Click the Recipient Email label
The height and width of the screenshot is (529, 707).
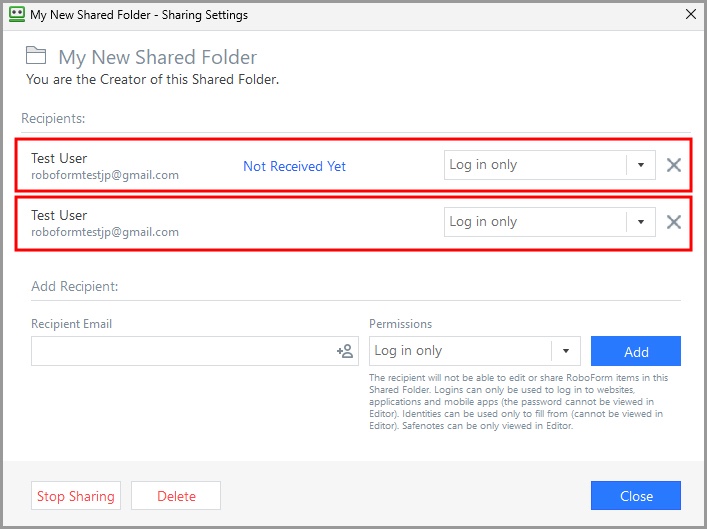tap(71, 324)
